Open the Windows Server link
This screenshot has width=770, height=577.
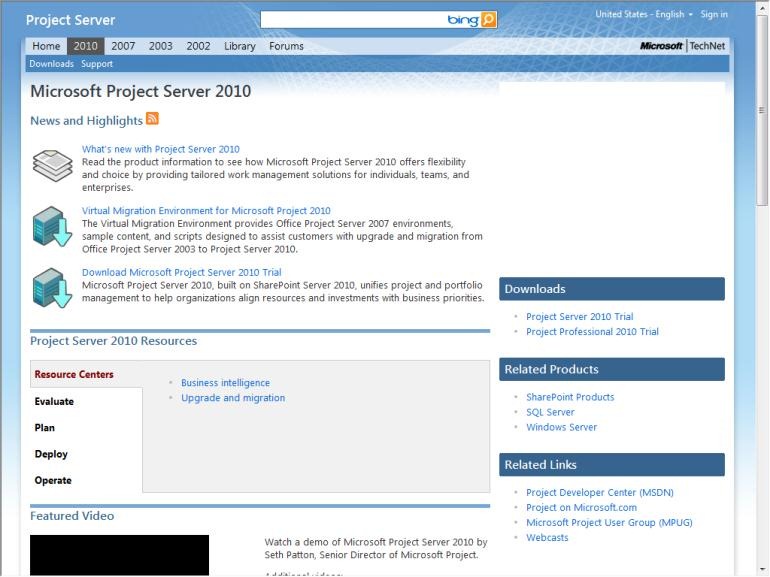click(562, 427)
